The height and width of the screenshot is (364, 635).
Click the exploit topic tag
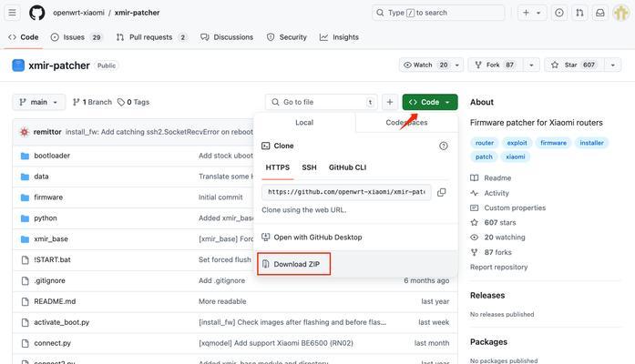[x=517, y=143]
